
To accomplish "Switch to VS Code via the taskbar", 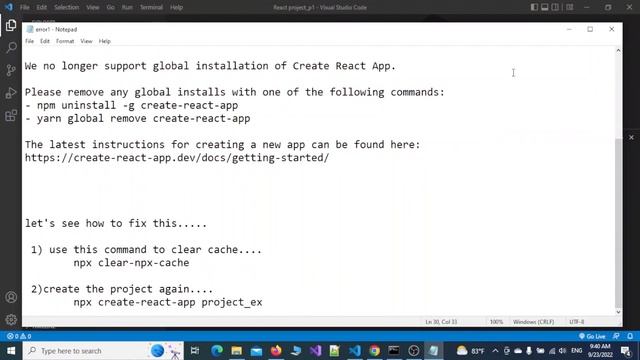I will coord(355,351).
